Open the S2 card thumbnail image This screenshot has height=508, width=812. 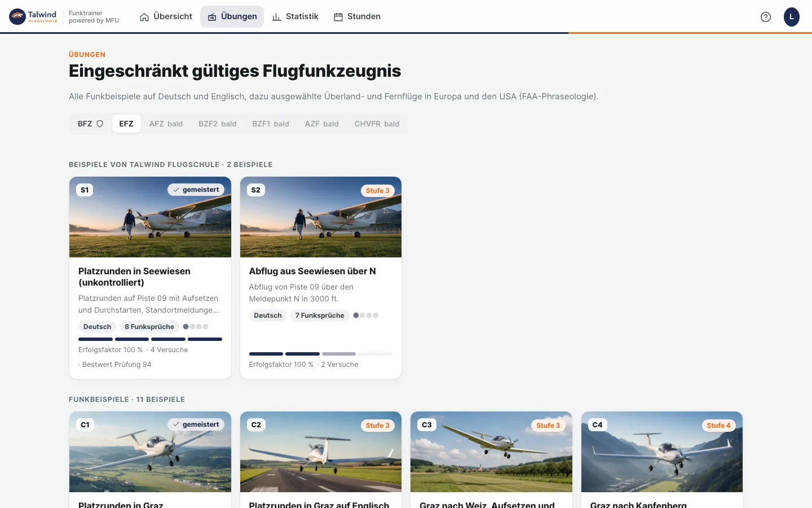[x=321, y=217]
